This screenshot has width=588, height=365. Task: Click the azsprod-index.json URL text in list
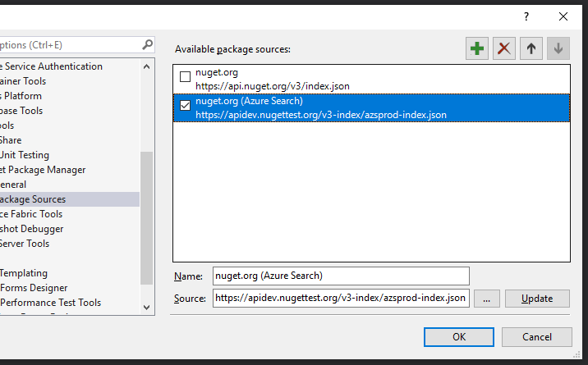(x=321, y=115)
